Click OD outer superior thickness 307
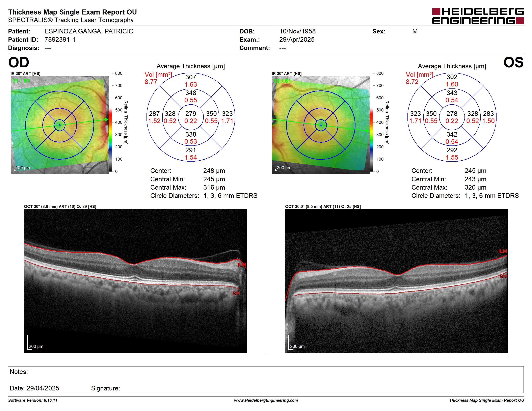The width and height of the screenshot is (532, 411). [191, 77]
